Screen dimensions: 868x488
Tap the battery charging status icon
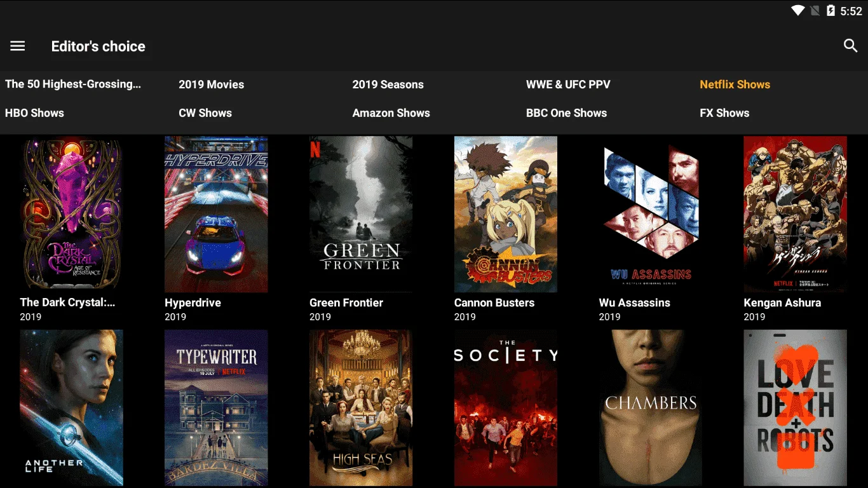(831, 11)
